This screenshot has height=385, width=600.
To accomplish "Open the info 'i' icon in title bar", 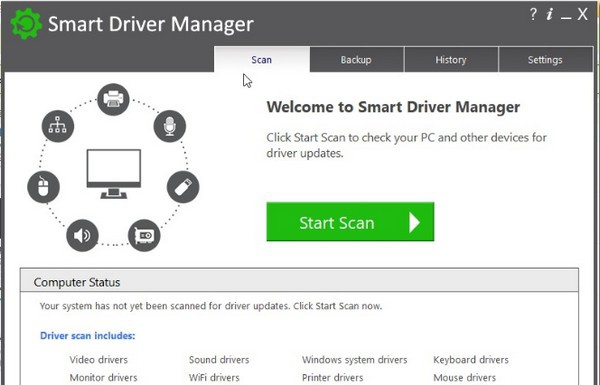I will click(549, 15).
